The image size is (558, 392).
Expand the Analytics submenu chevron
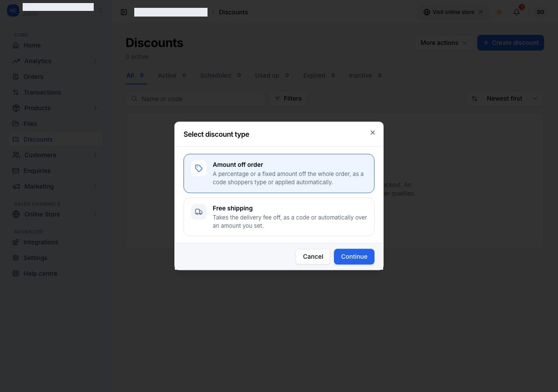pyautogui.click(x=95, y=61)
